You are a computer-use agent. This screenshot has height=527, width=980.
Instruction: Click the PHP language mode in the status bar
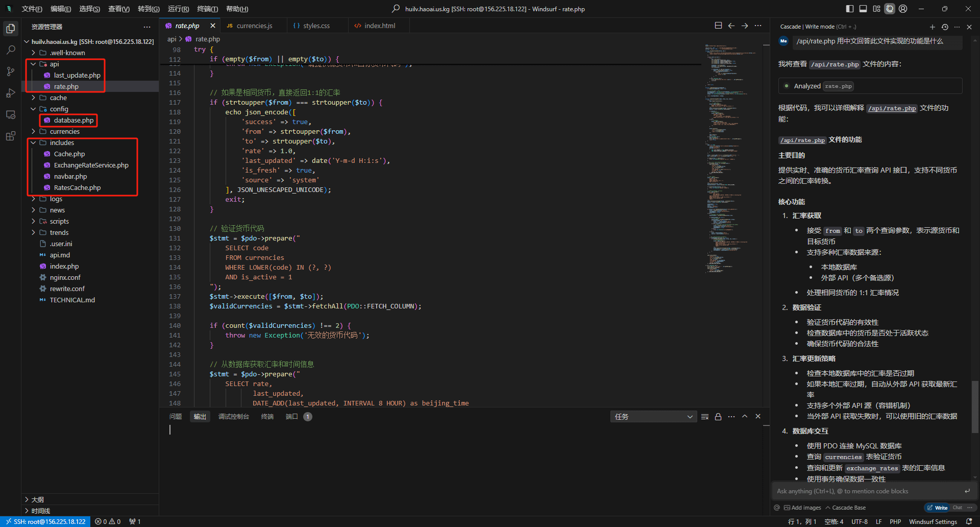click(895, 521)
